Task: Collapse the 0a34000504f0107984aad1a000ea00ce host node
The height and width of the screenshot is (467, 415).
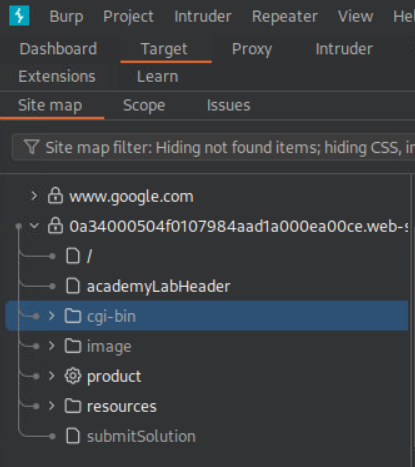Action: pos(34,226)
